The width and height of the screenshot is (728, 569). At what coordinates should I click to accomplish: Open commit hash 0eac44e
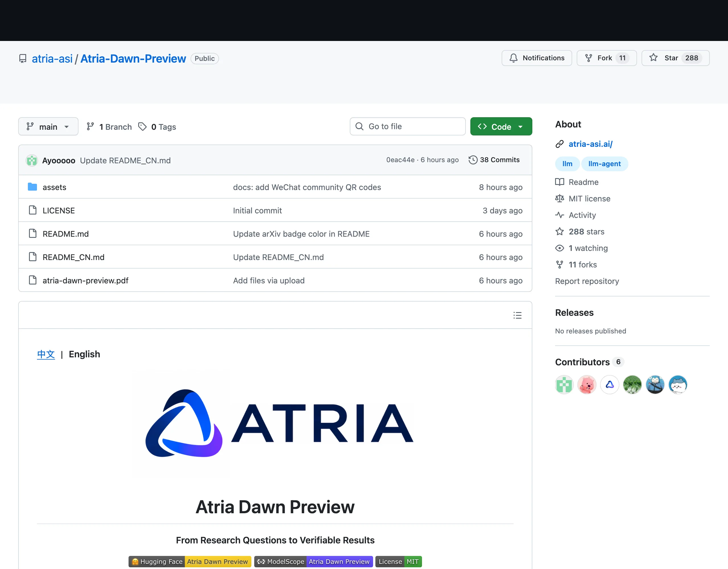pos(400,160)
